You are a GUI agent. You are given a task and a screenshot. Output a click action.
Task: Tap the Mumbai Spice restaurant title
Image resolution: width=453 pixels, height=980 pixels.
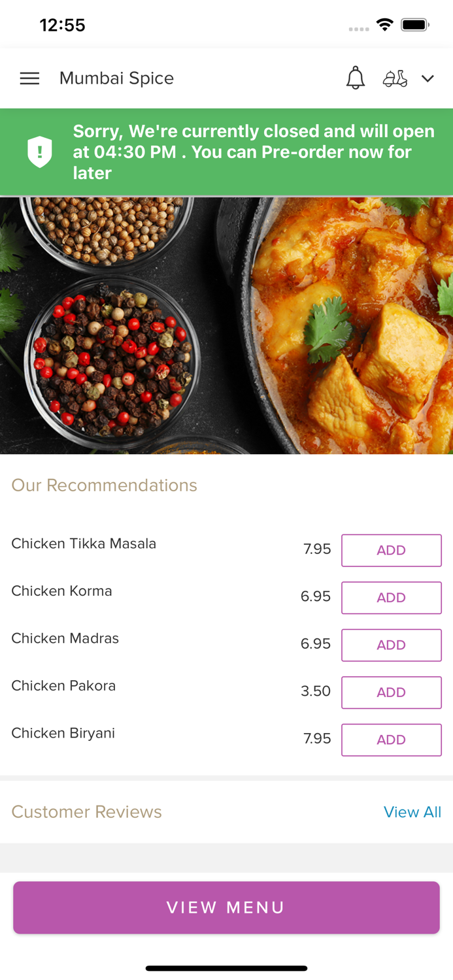116,78
